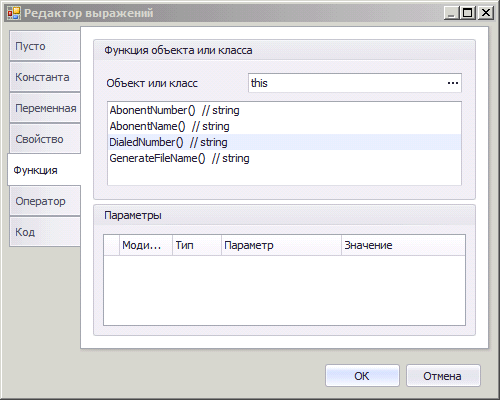This screenshot has height=400, width=500.
Task: Open the Константа tab
Action: tap(45, 77)
